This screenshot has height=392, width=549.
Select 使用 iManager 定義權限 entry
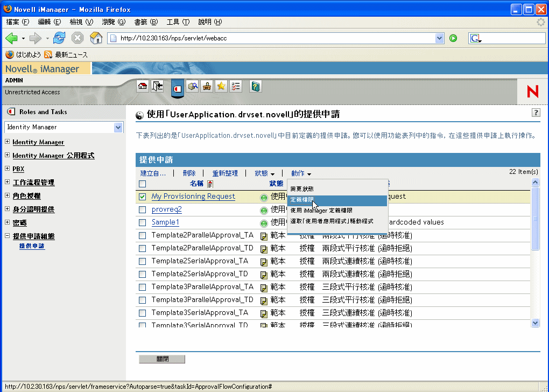click(x=321, y=211)
